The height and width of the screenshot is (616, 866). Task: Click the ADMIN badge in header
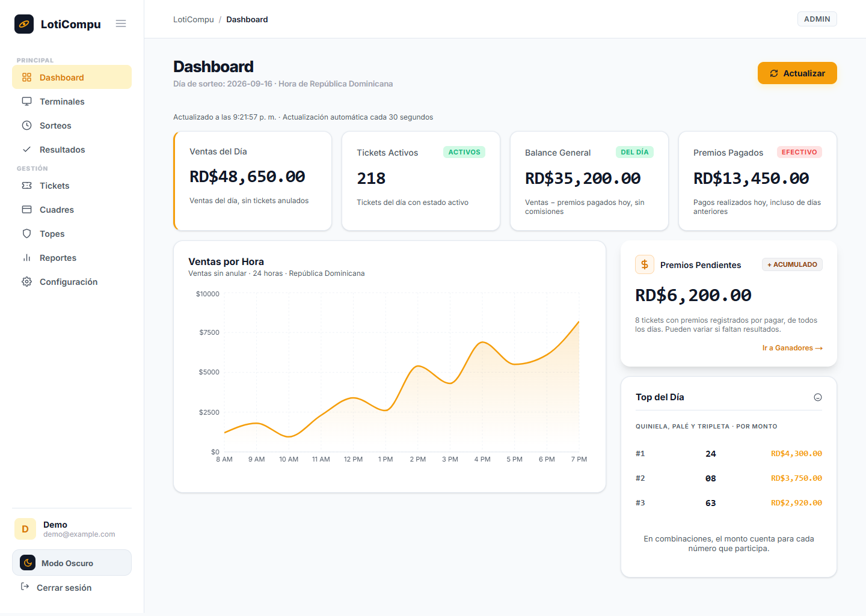(x=817, y=19)
